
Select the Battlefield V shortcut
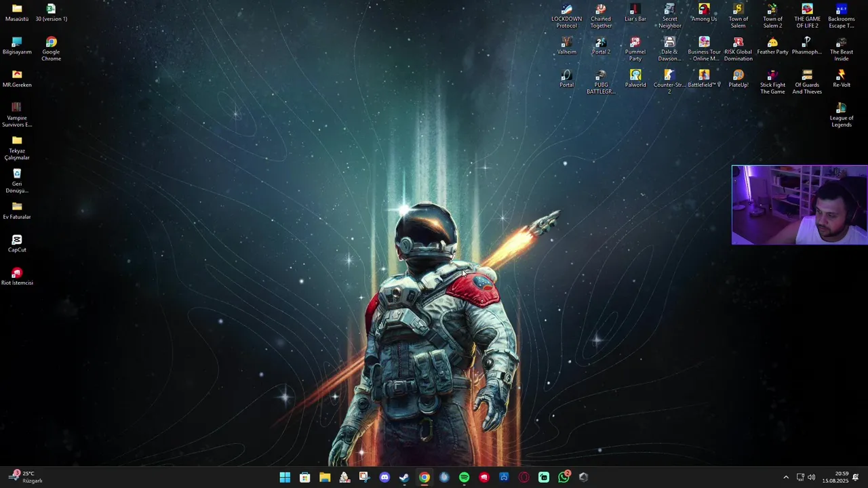click(x=704, y=79)
